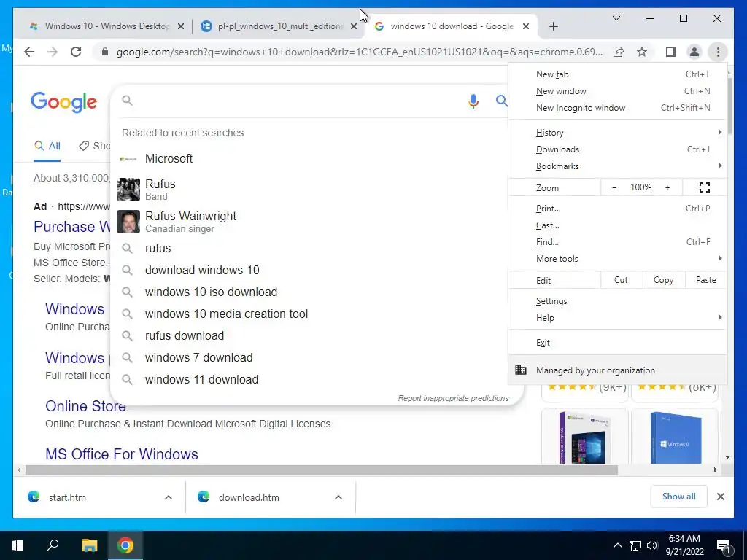Select New window menu entry
Viewport: 747px width, 560px height.
pos(617,91)
